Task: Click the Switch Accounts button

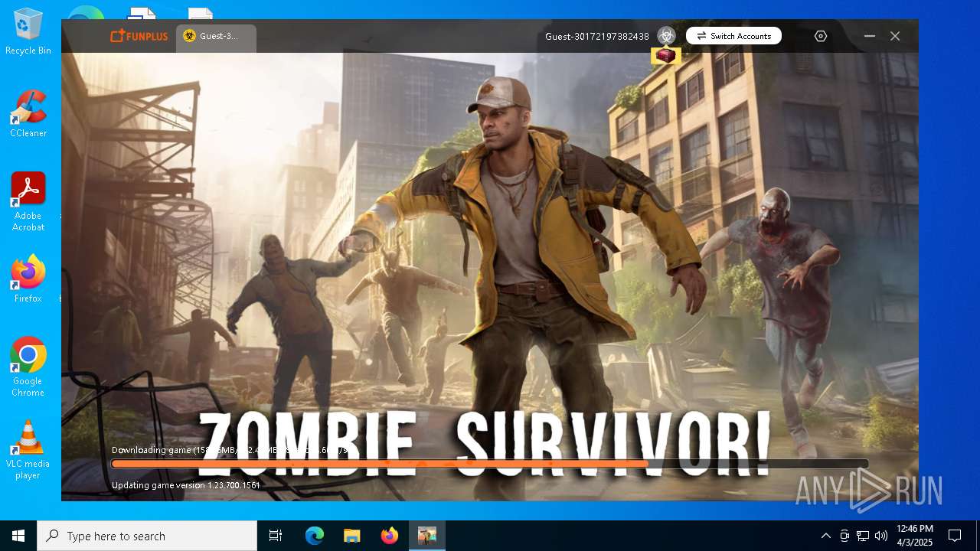Action: [x=733, y=36]
